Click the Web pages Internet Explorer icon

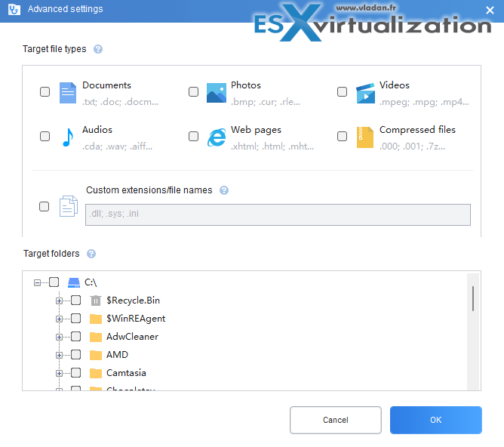click(217, 137)
